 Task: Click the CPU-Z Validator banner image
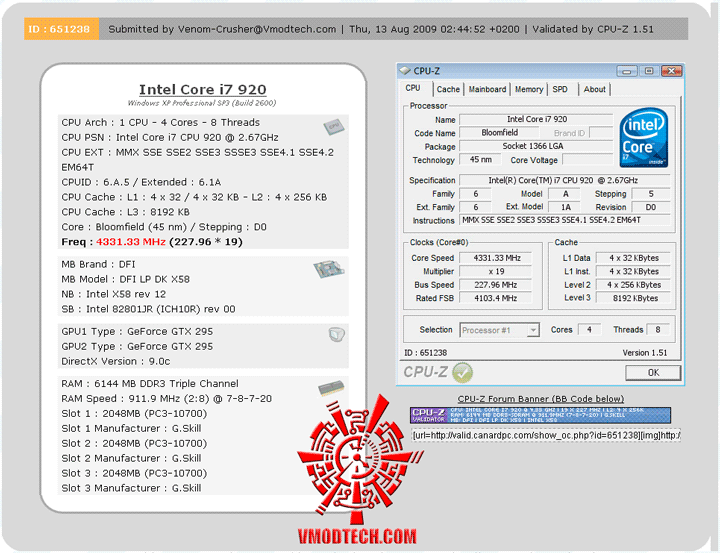pos(540,415)
